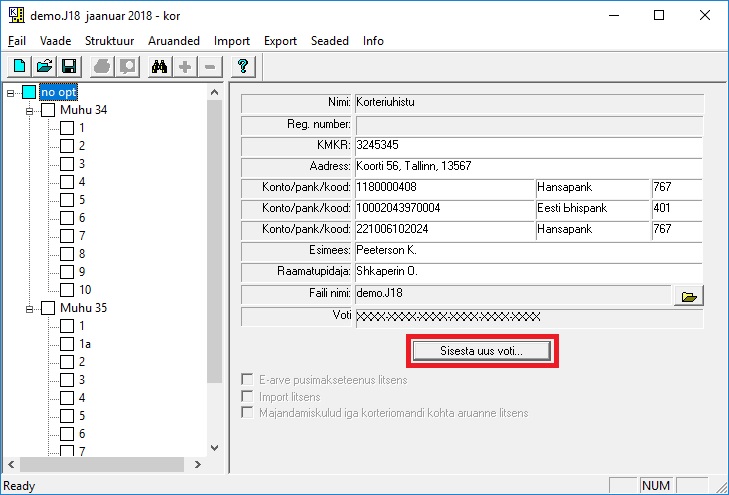
Task: Click account field 1180000408
Action: pos(445,188)
